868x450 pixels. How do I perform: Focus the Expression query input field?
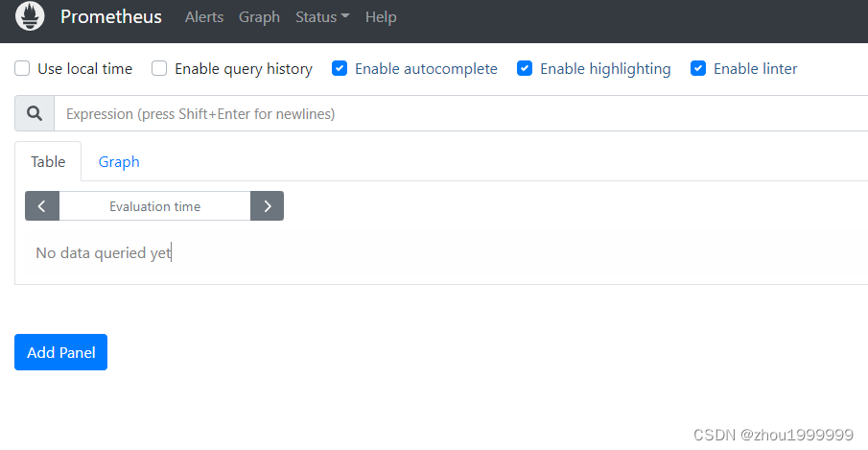[x=460, y=113]
